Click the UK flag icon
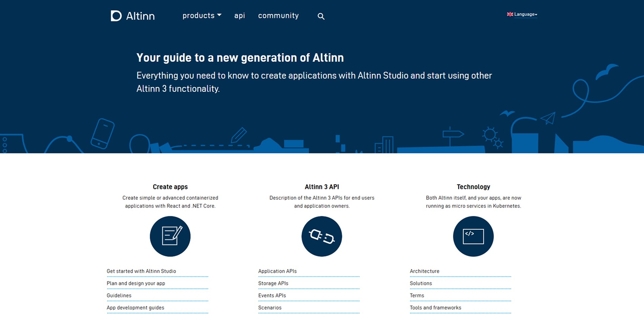The width and height of the screenshot is (644, 318). tap(510, 14)
